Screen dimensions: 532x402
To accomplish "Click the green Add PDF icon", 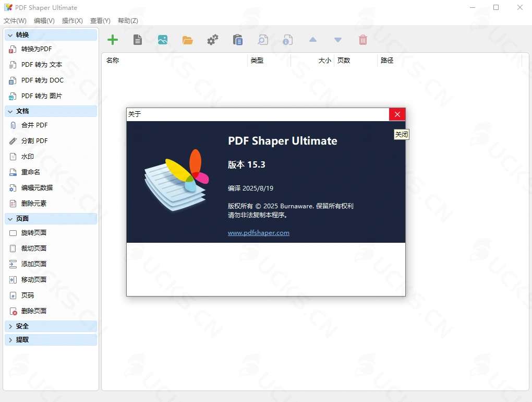I will click(x=113, y=39).
